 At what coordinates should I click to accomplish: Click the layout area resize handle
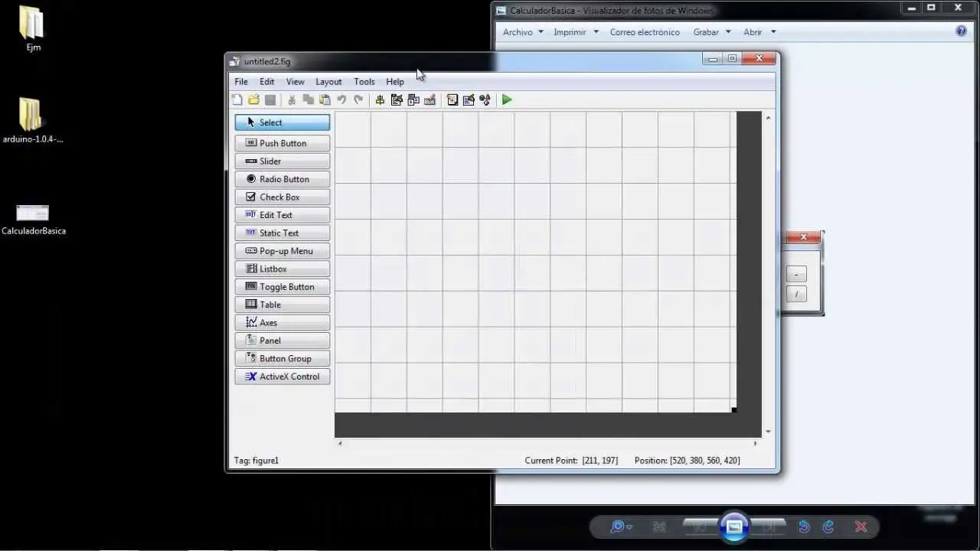(x=733, y=410)
